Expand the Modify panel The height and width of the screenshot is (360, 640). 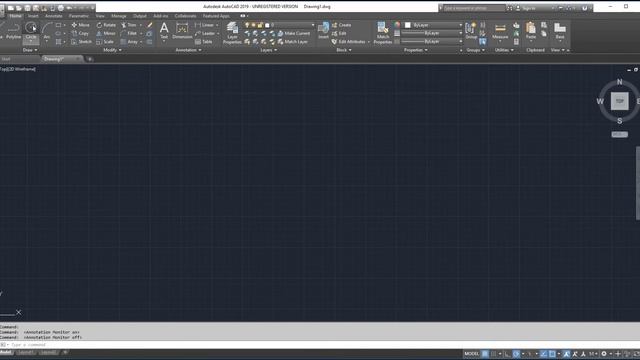click(112, 50)
